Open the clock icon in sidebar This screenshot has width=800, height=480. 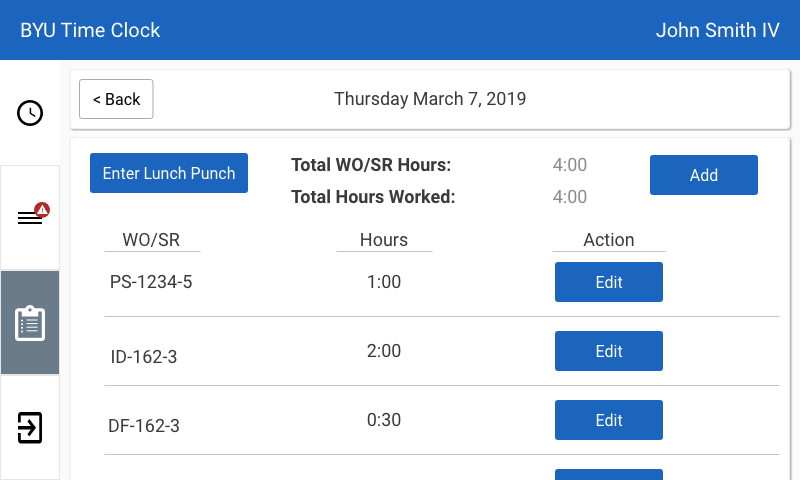(x=30, y=113)
